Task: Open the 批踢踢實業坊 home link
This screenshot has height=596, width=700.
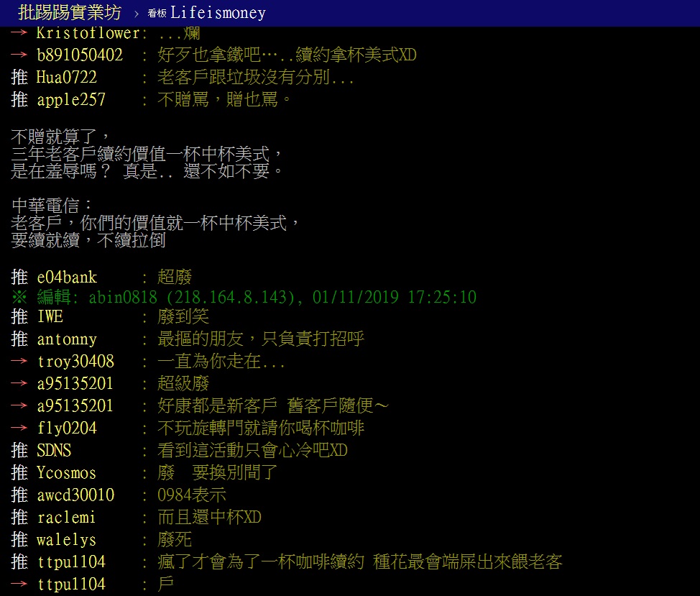Action: pyautogui.click(x=70, y=12)
